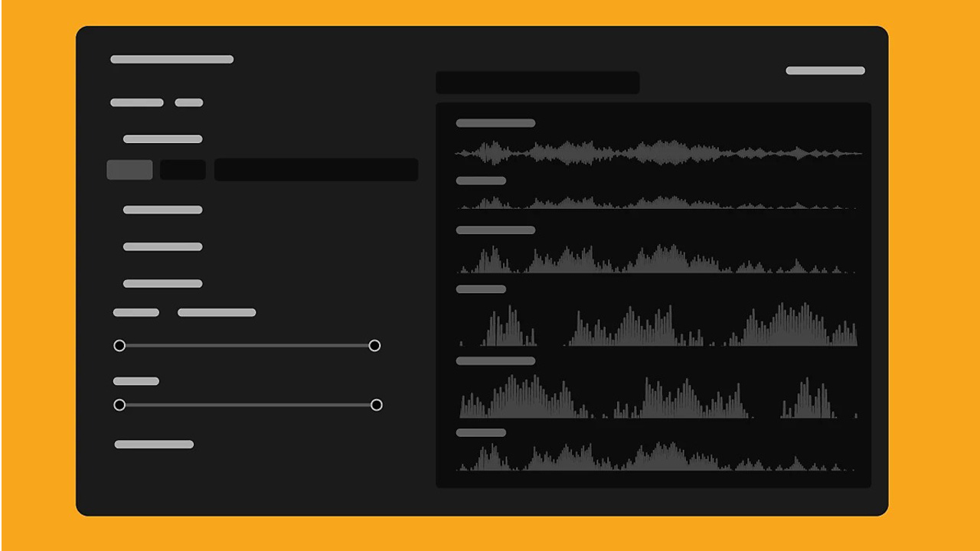Viewport: 980px width, 551px height.
Task: Select the dark middle segment beside the highlighted one
Action: click(x=182, y=169)
